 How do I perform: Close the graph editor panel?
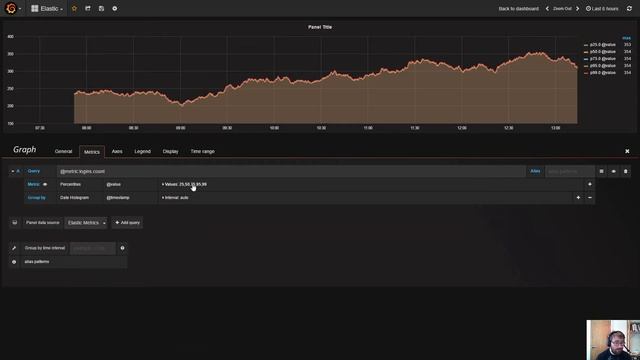(627, 151)
